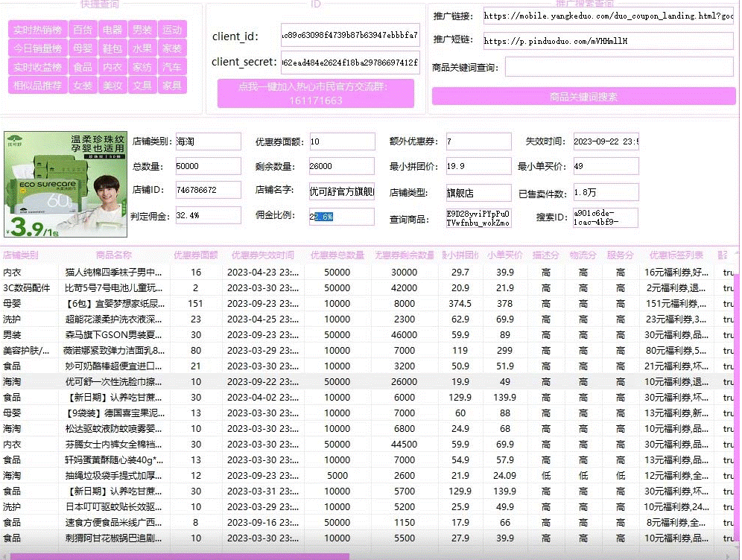Select the 男装 category button
Image resolution: width=742 pixels, height=560 pixels.
point(142,30)
